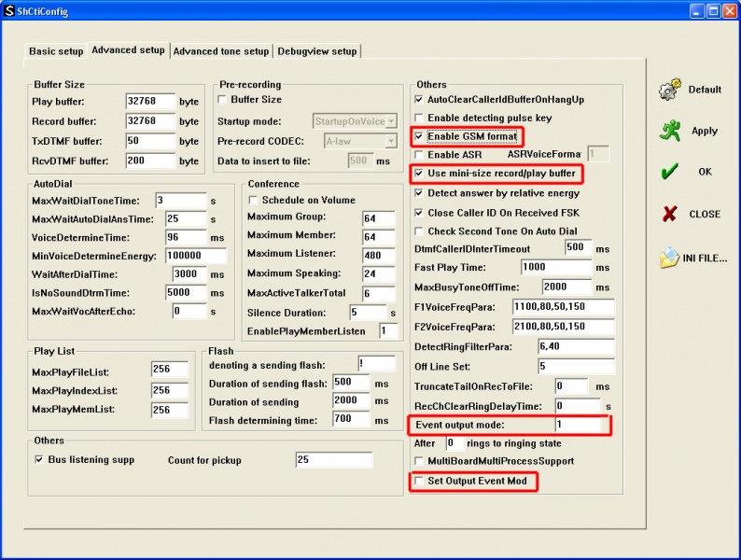Viewport: 741px width, 560px height.
Task: Click the MaxPlayFileList field
Action: tap(170, 369)
